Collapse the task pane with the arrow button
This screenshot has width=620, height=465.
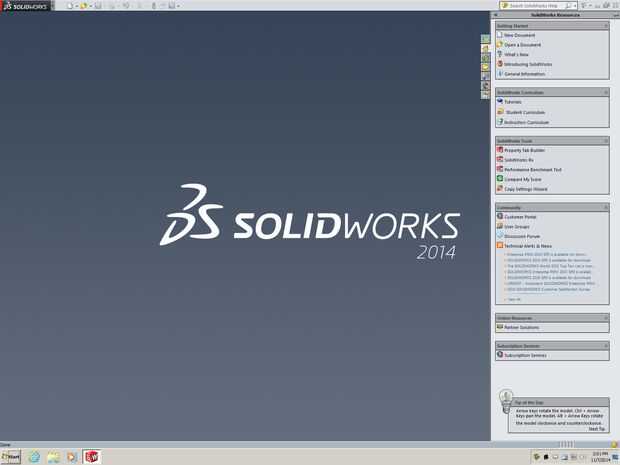(x=496, y=15)
